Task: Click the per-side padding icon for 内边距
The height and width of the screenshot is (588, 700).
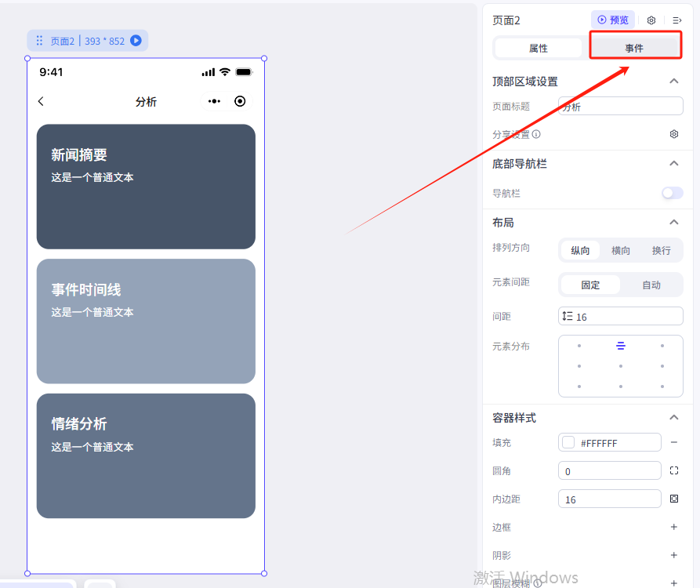Action: click(x=673, y=499)
